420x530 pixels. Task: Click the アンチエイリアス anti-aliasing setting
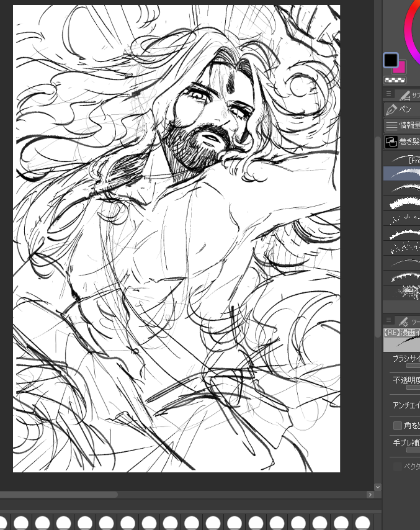pos(406,405)
